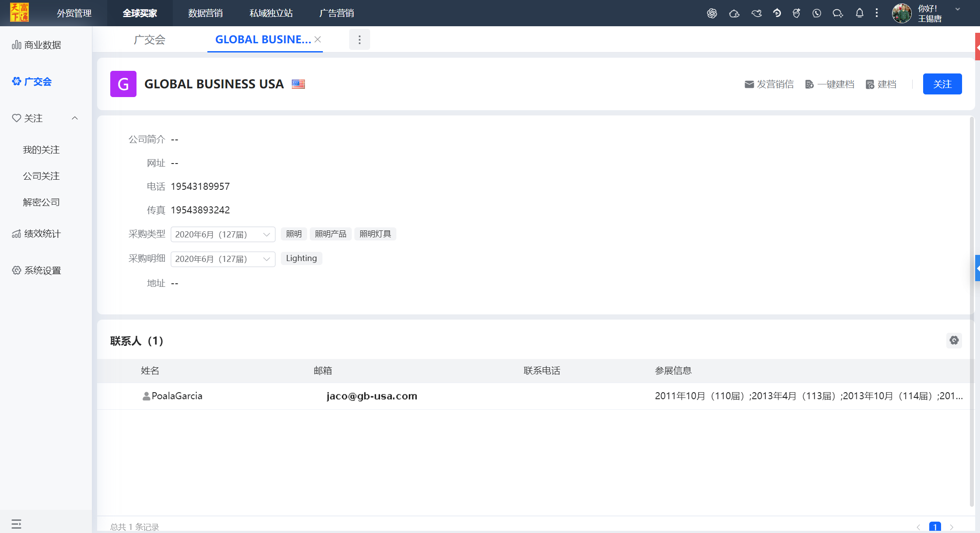Image resolution: width=980 pixels, height=533 pixels.
Task: Click the 一键建档 link text
Action: (836, 84)
